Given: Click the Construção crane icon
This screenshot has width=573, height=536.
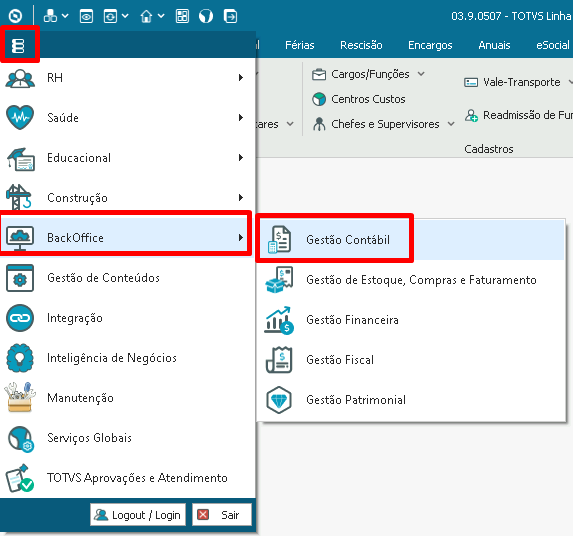Looking at the screenshot, I should (19, 197).
